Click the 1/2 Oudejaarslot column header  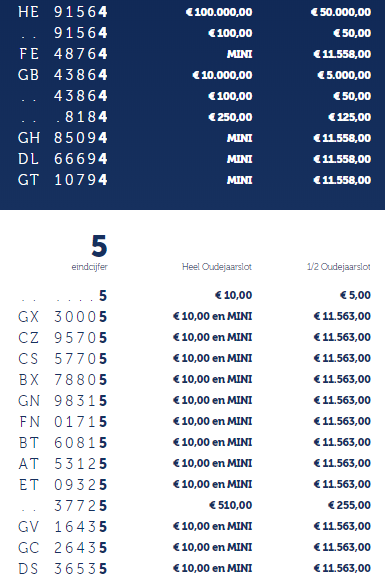tap(338, 267)
